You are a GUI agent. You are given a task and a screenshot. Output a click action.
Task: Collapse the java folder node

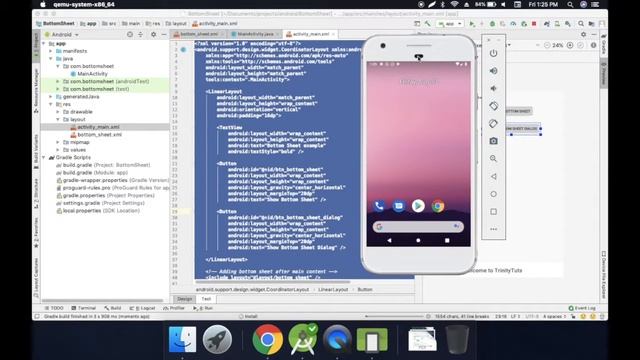coord(51,58)
